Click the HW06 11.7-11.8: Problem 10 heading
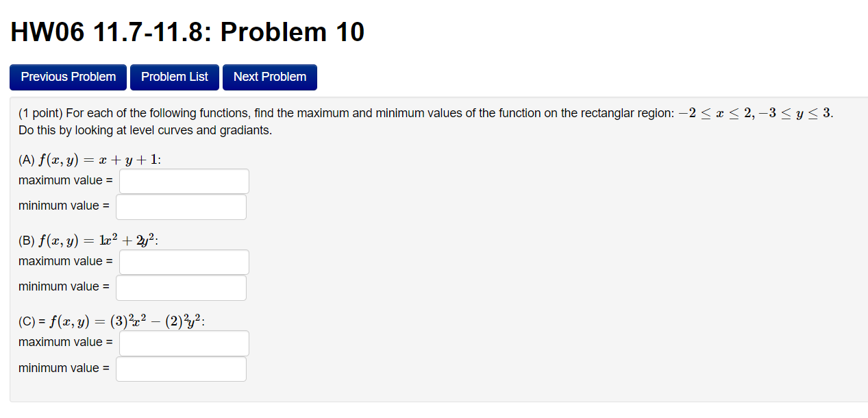Image resolution: width=868 pixels, height=418 pixels. [186, 32]
